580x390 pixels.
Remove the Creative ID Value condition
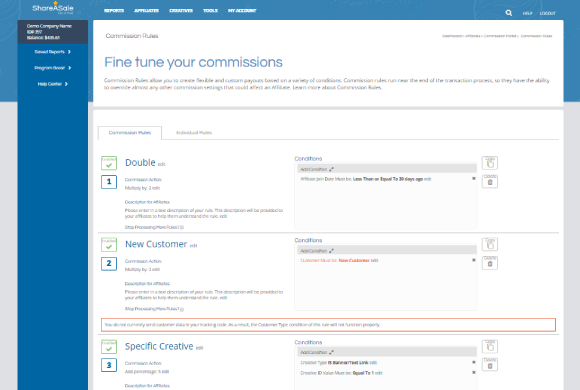473,373
